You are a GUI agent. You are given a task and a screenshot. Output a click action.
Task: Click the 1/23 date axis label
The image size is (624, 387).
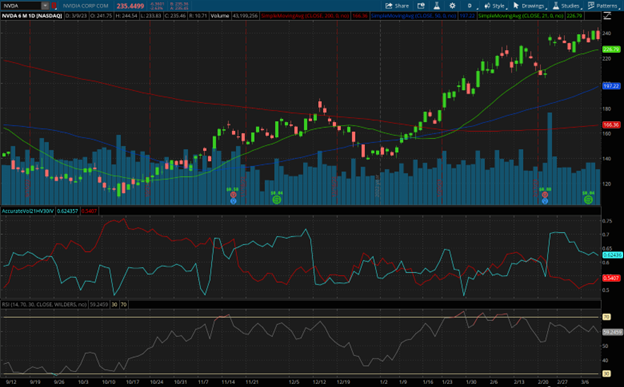[x=447, y=382]
